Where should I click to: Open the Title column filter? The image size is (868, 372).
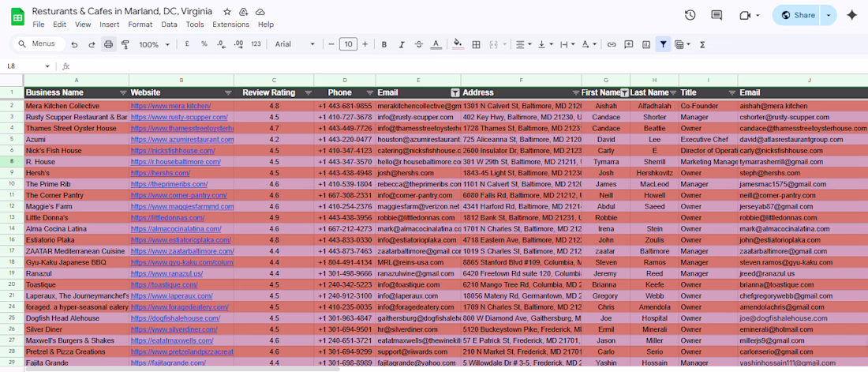(x=731, y=92)
